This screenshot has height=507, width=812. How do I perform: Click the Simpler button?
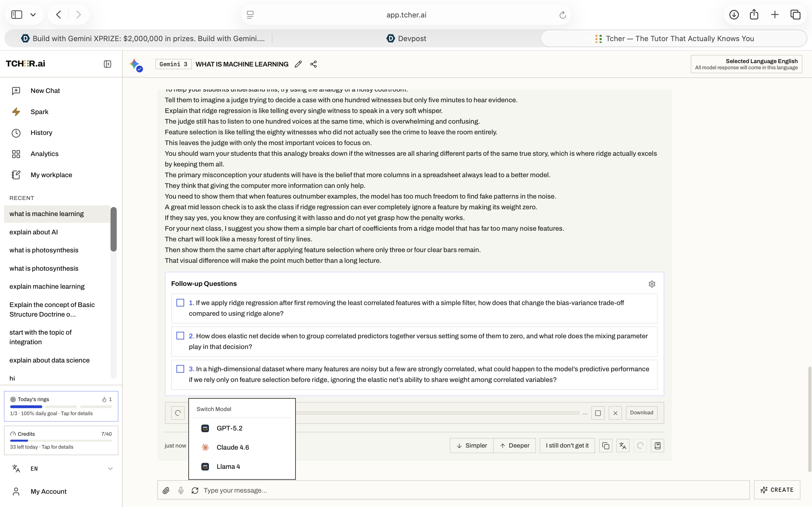471,446
